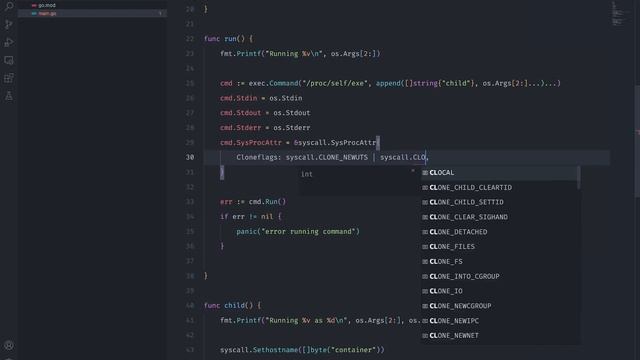
Task: Open the Source Control view
Action: point(9,24)
